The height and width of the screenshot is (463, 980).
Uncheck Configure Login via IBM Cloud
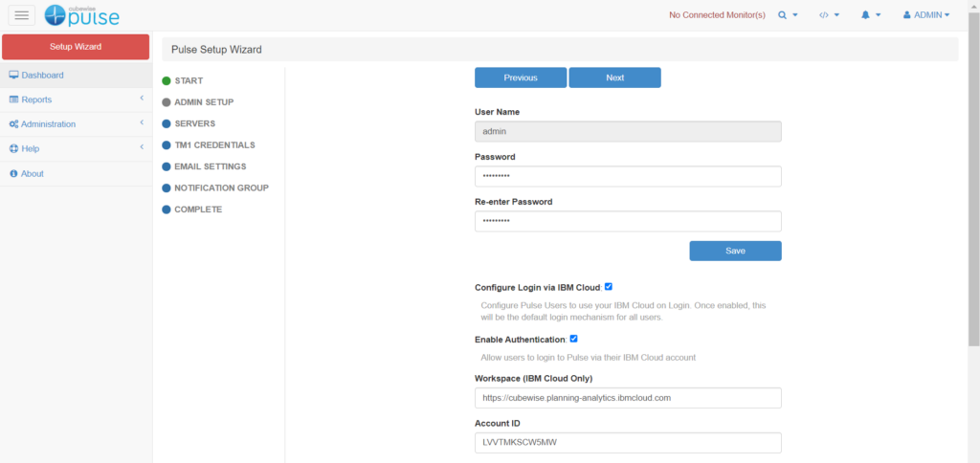tap(609, 286)
